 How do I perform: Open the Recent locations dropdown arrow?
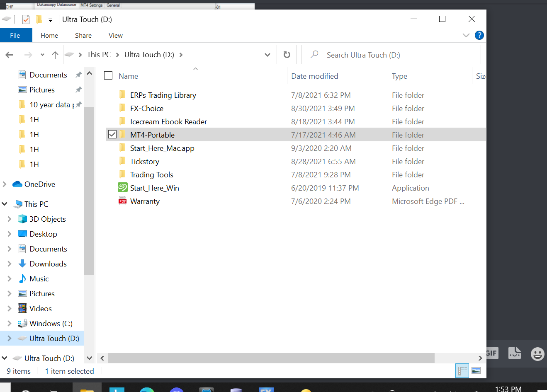(x=42, y=55)
